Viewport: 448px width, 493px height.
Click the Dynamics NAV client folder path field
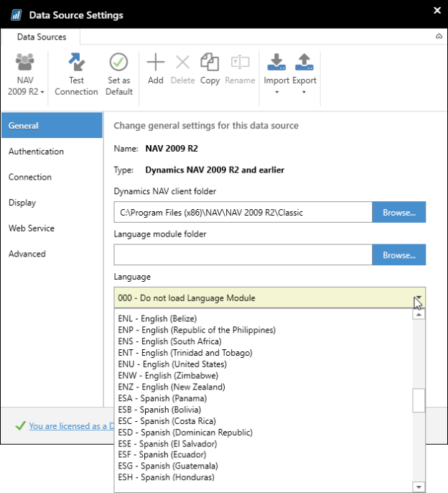click(243, 212)
